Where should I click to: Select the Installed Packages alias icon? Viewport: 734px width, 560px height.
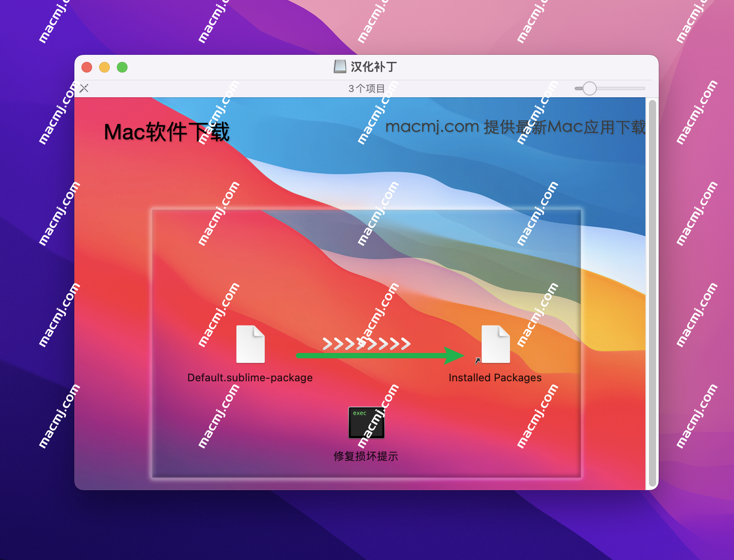[495, 344]
